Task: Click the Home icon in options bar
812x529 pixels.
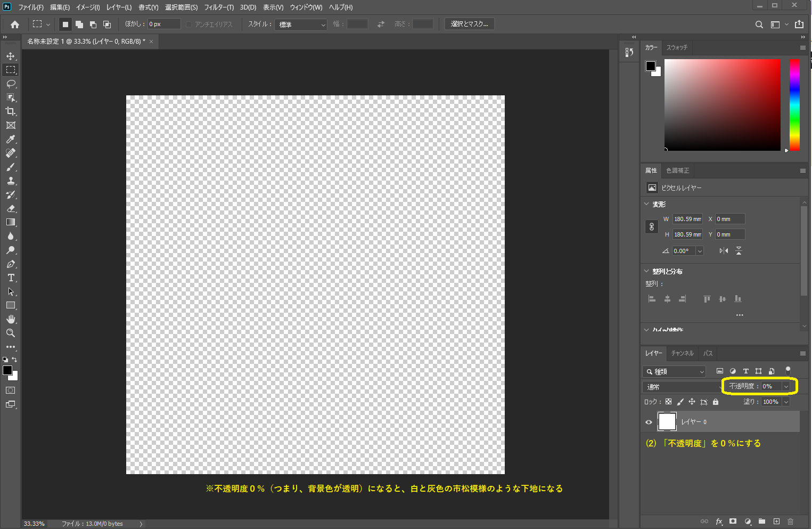Action: [x=15, y=24]
